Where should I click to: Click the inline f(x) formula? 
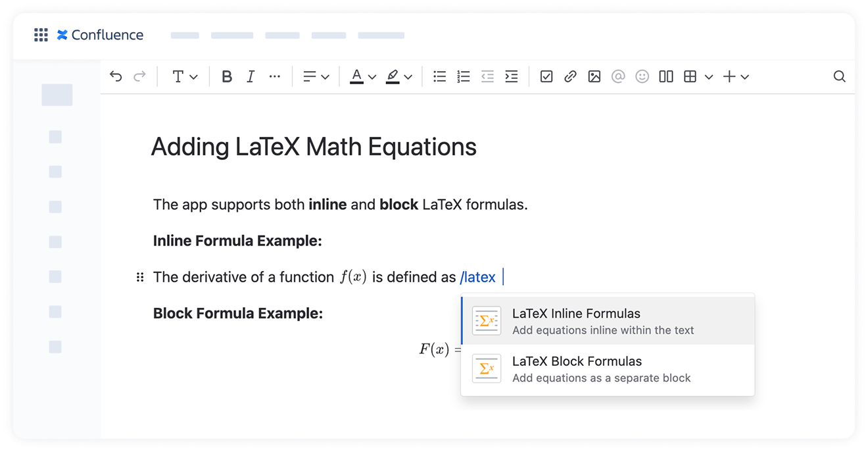click(353, 277)
